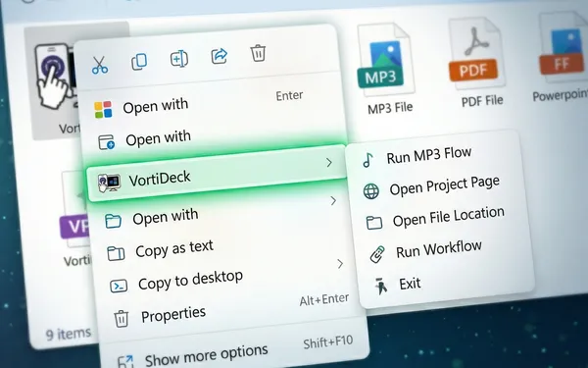Click the paperclip icon beside Run Workflow
The image size is (588, 368).
click(377, 254)
